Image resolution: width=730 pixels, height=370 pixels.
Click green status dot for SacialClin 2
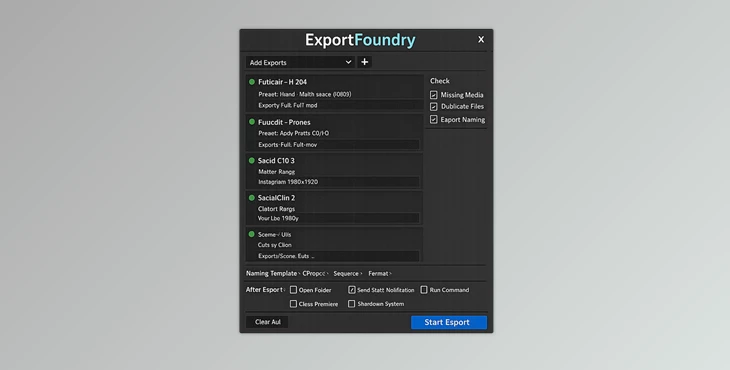252,198
